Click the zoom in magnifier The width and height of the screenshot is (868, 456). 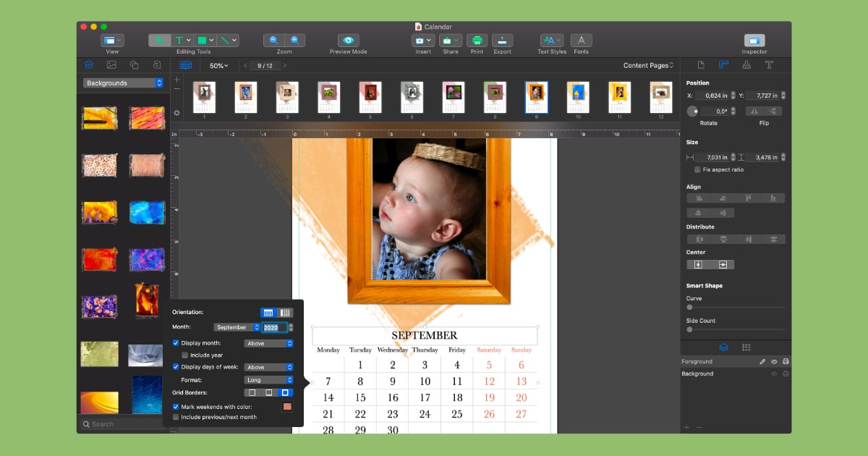click(295, 41)
